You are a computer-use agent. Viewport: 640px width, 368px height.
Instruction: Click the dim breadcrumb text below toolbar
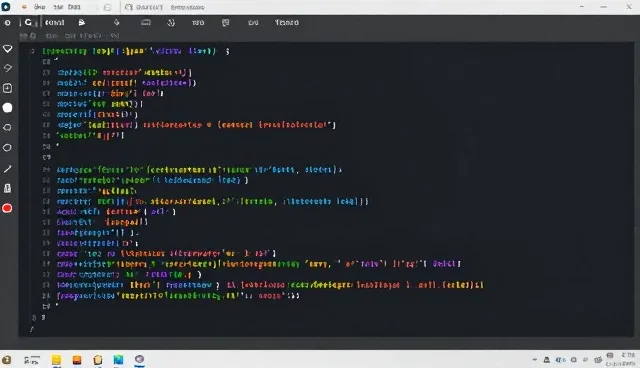point(82,36)
